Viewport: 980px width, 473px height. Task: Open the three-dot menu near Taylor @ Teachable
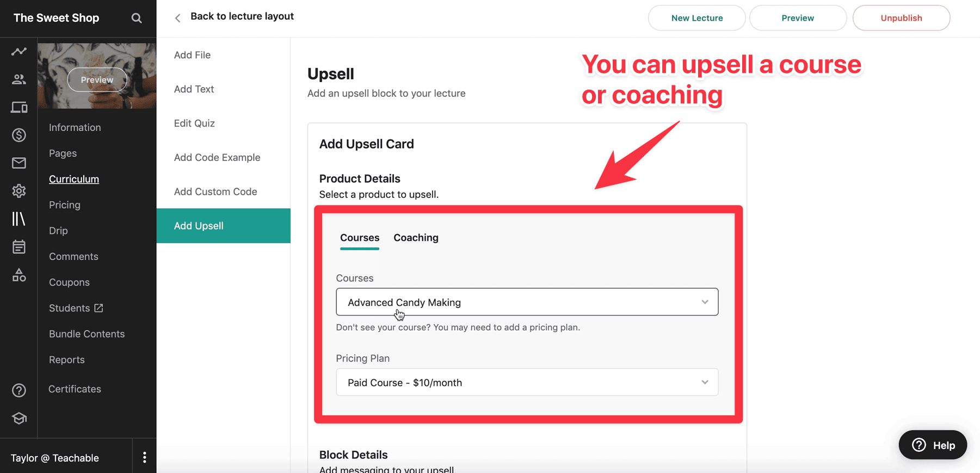(144, 457)
